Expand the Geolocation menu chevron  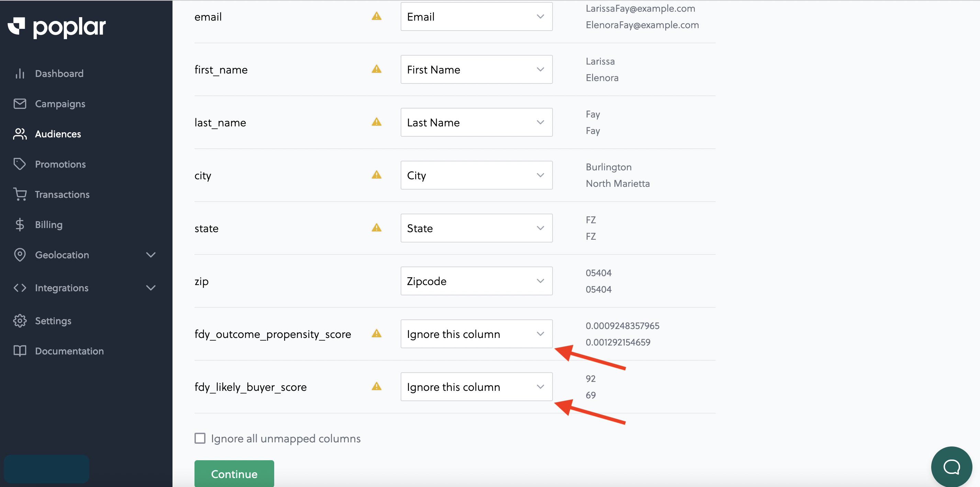point(151,255)
